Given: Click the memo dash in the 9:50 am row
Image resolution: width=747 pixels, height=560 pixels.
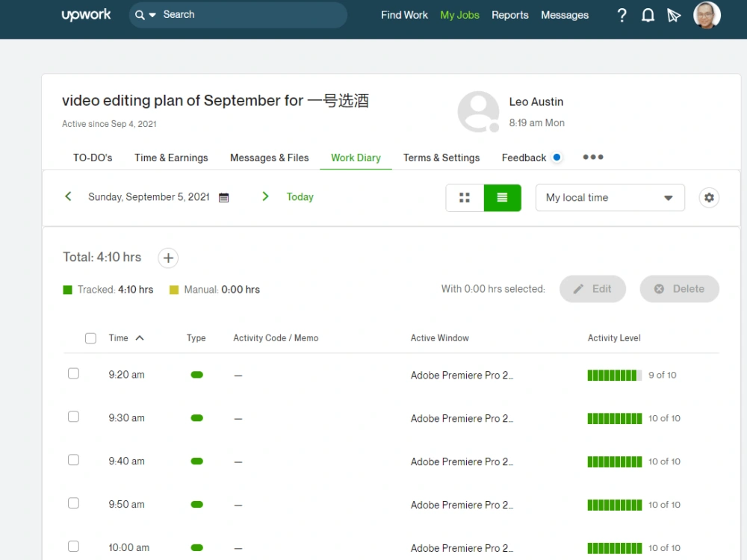Looking at the screenshot, I should pos(238,505).
